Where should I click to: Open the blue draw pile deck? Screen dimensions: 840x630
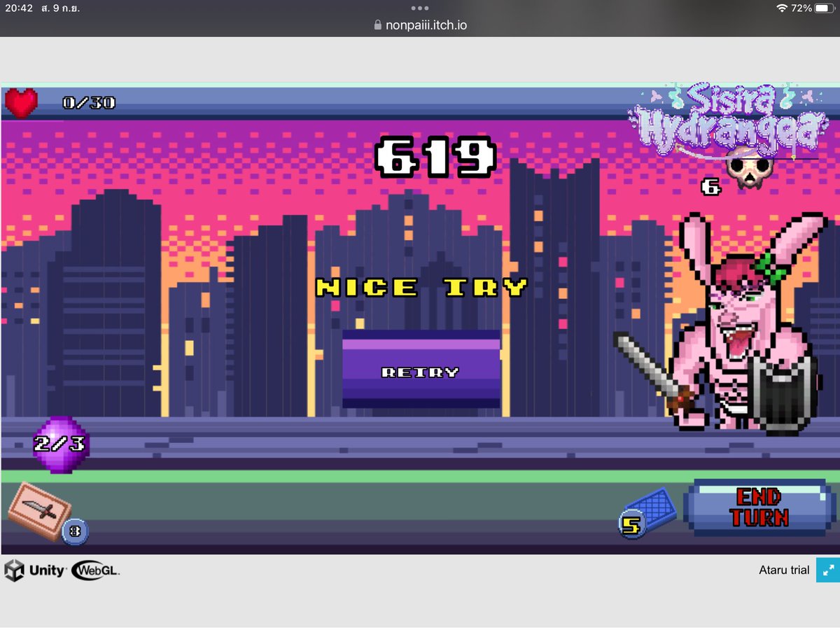[652, 510]
